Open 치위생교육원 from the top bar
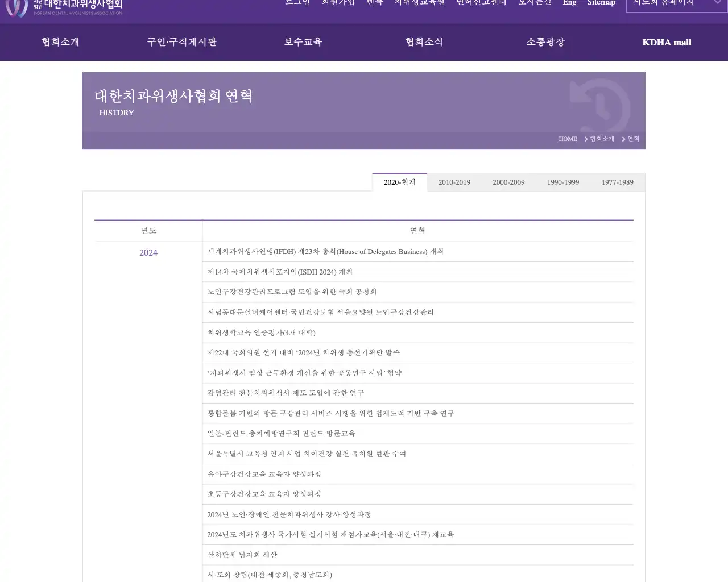 (419, 3)
